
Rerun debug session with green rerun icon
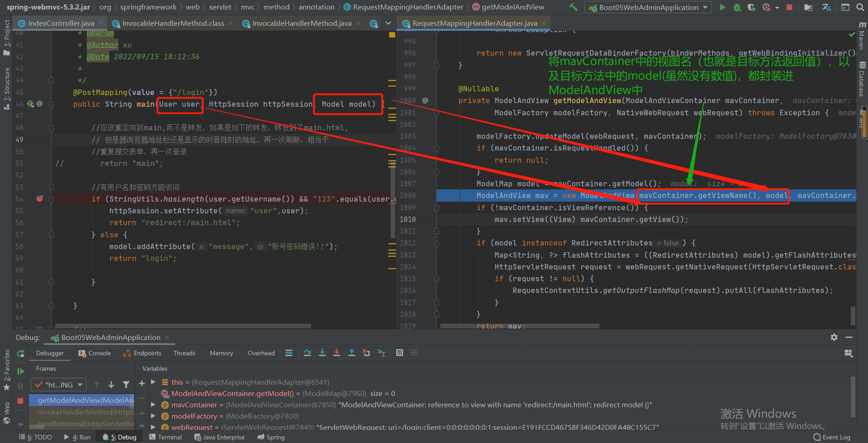pyautogui.click(x=21, y=353)
